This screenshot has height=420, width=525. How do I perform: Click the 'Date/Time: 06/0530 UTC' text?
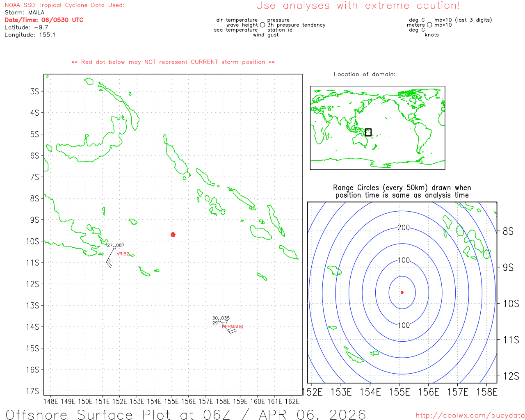click(x=44, y=20)
